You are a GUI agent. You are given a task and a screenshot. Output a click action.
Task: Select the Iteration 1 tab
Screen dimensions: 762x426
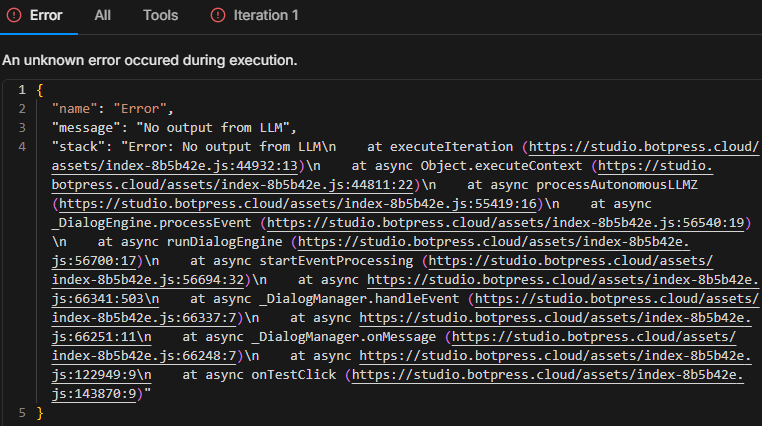tap(267, 16)
